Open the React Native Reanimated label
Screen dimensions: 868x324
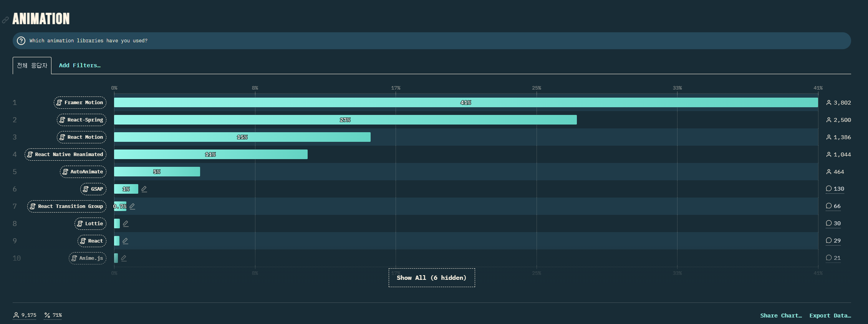[65, 155]
